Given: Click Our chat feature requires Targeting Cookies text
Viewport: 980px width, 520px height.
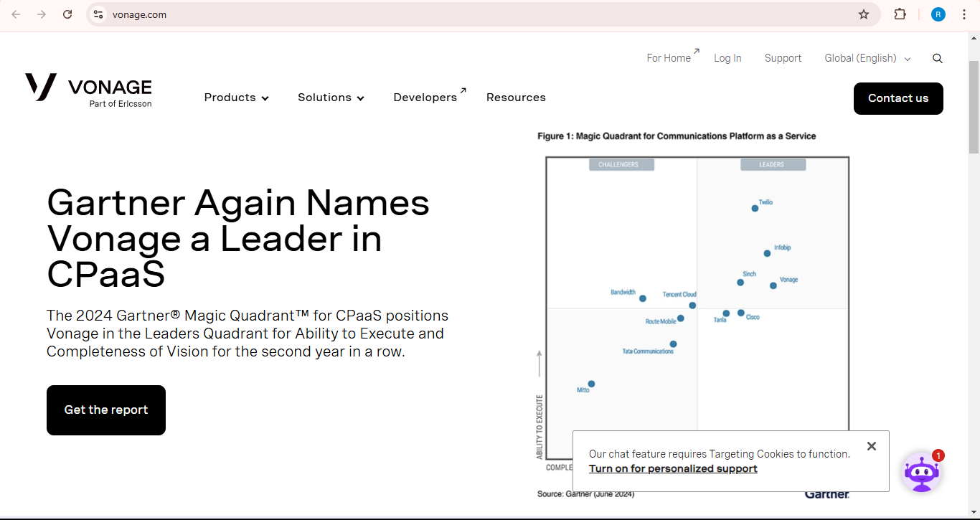Looking at the screenshot, I should 720,454.
